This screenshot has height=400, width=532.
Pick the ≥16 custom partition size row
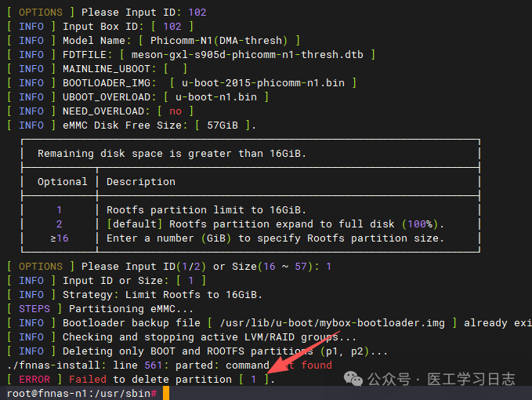(274, 238)
